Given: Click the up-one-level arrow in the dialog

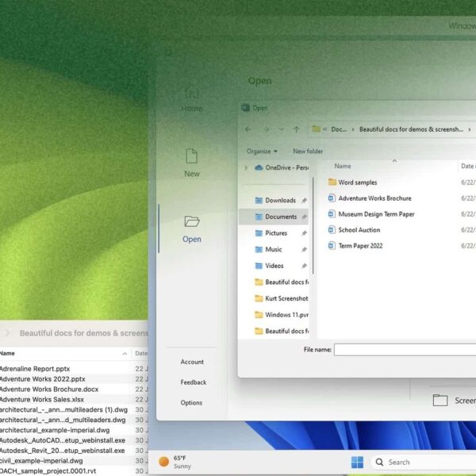Looking at the screenshot, I should tap(296, 129).
